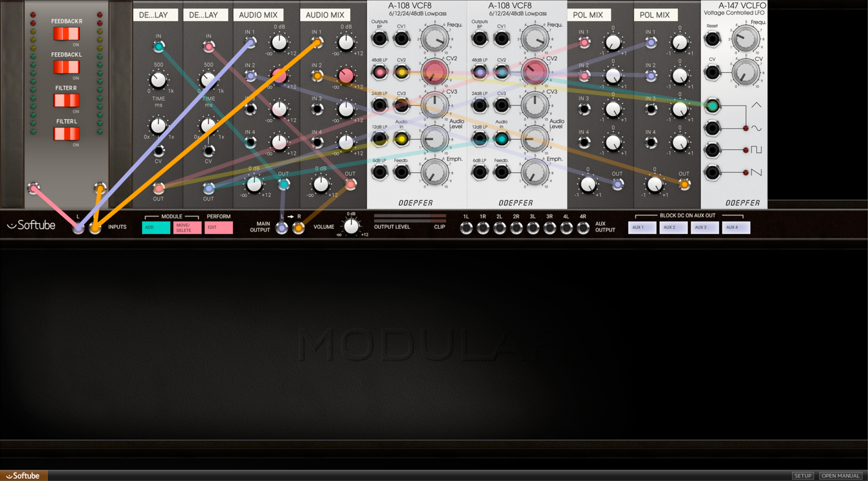
Task: Switch to perform EDIT mode
Action: (219, 227)
